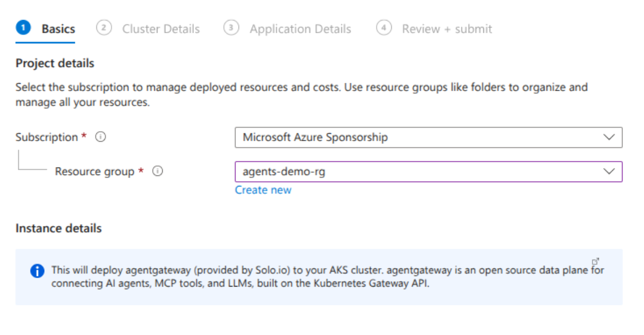
Task: Open Microsoft Azure Sponsorship combo box
Action: (429, 137)
